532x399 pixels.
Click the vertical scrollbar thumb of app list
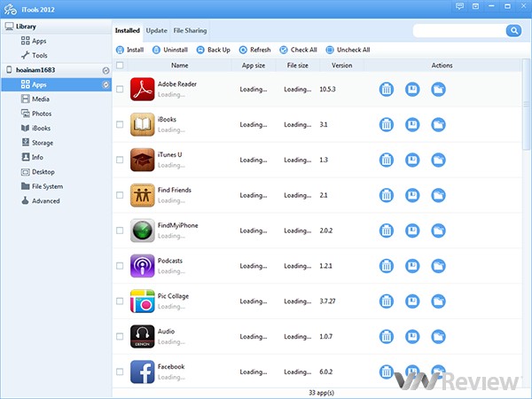click(526, 105)
